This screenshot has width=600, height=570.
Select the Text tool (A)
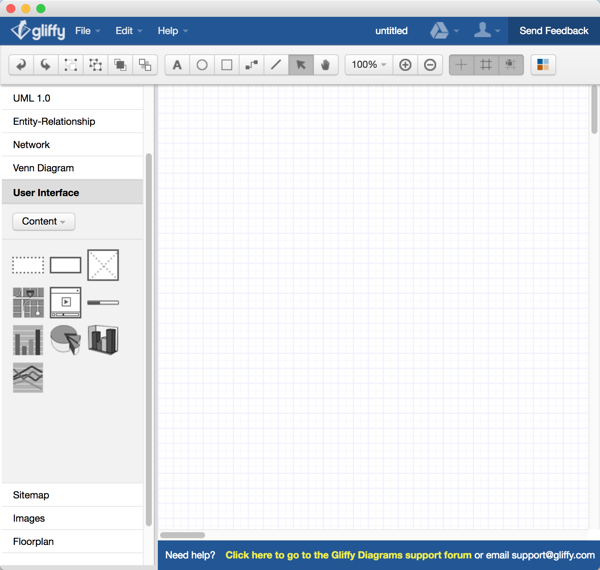(x=177, y=65)
